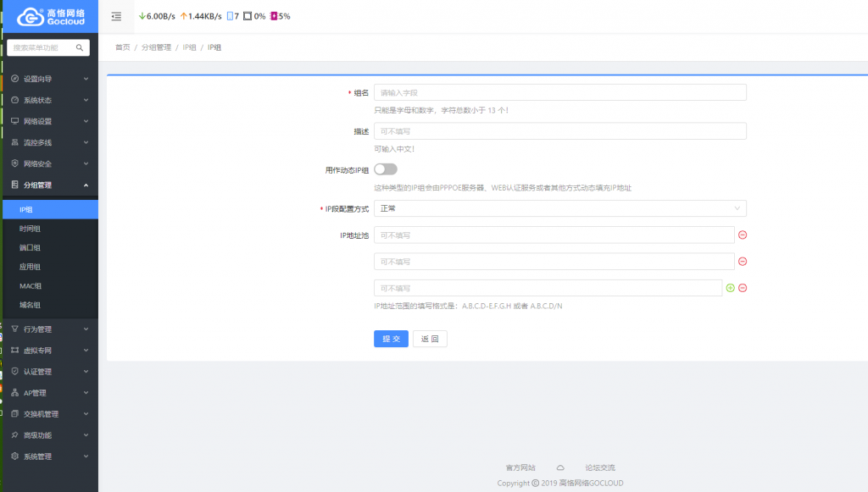Remove the second IP地址池 row via minus icon
868x492 pixels.
(x=743, y=262)
